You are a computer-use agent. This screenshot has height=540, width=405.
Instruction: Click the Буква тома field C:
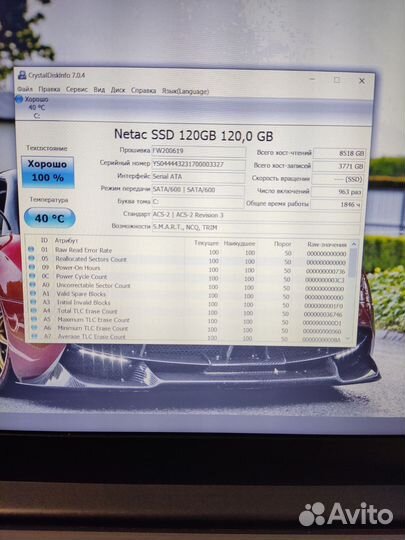(198, 202)
